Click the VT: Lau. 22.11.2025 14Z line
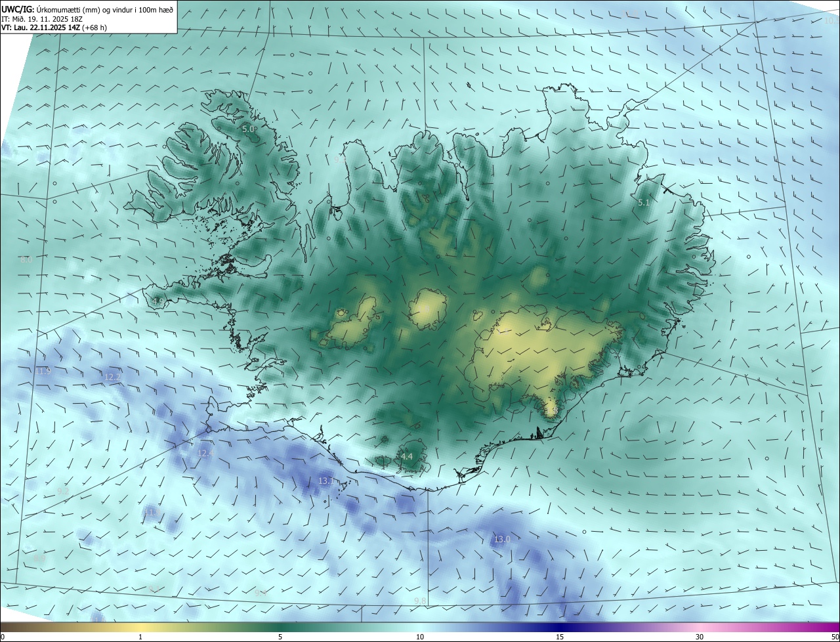Screen dimensions: 840x642 coord(54,28)
